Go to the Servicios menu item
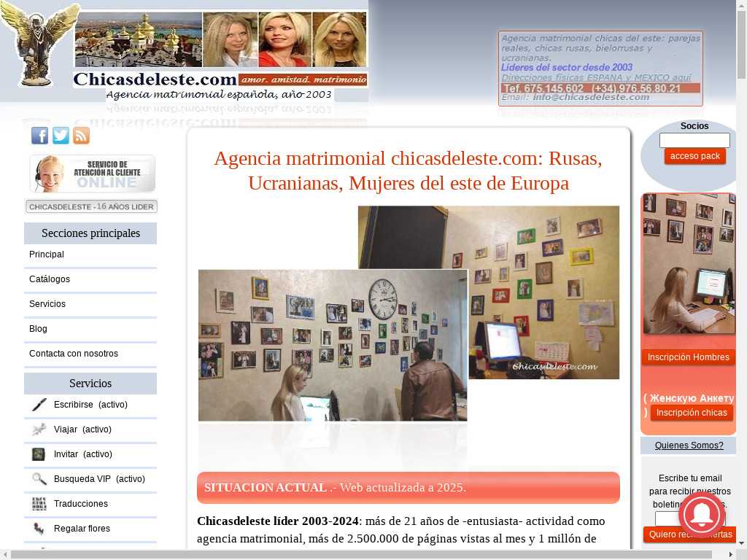This screenshot has width=747, height=560. tap(47, 304)
